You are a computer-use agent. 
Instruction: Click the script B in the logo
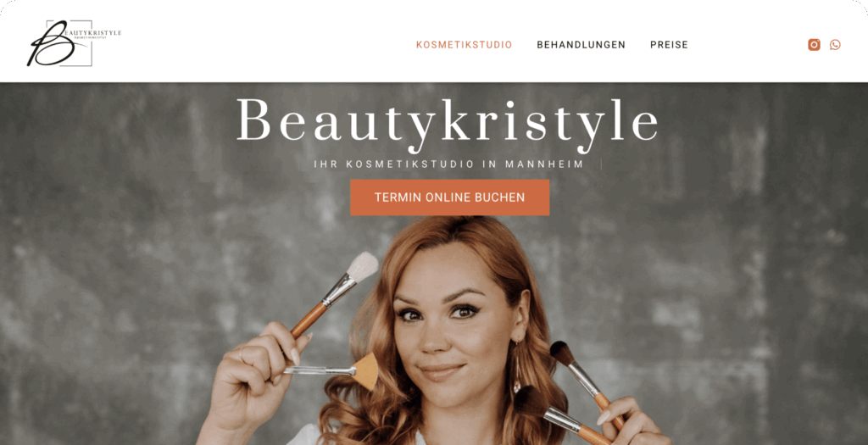pos(50,44)
